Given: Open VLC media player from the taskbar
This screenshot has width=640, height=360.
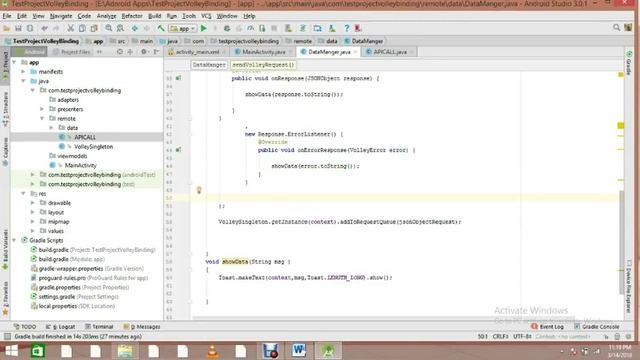Looking at the screenshot, I should (212, 351).
